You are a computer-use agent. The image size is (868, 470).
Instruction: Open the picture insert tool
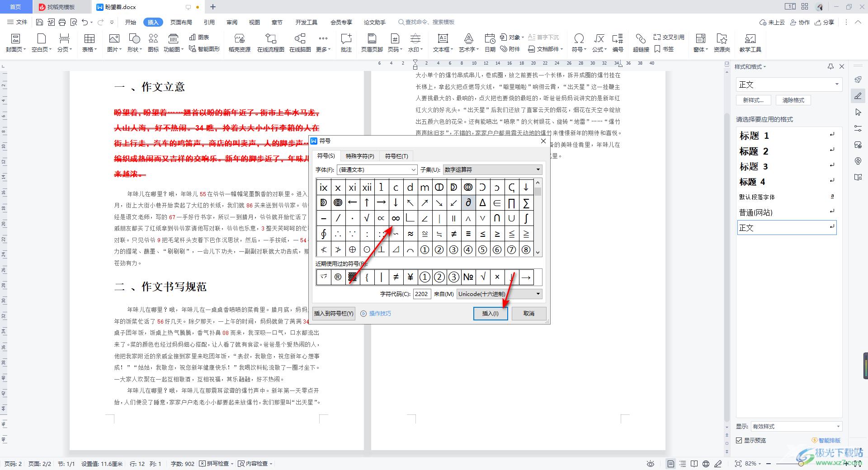tap(114, 43)
